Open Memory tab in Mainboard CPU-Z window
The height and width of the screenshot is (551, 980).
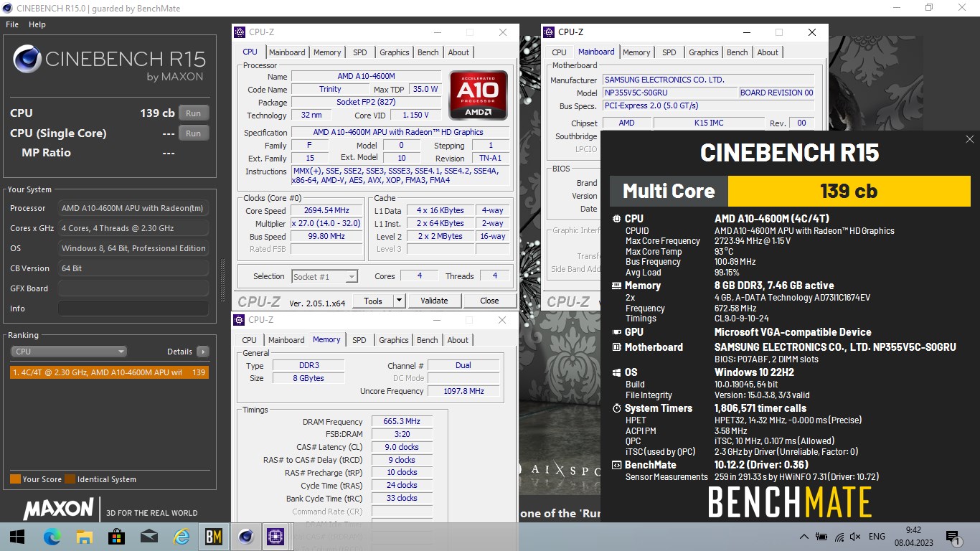(636, 52)
